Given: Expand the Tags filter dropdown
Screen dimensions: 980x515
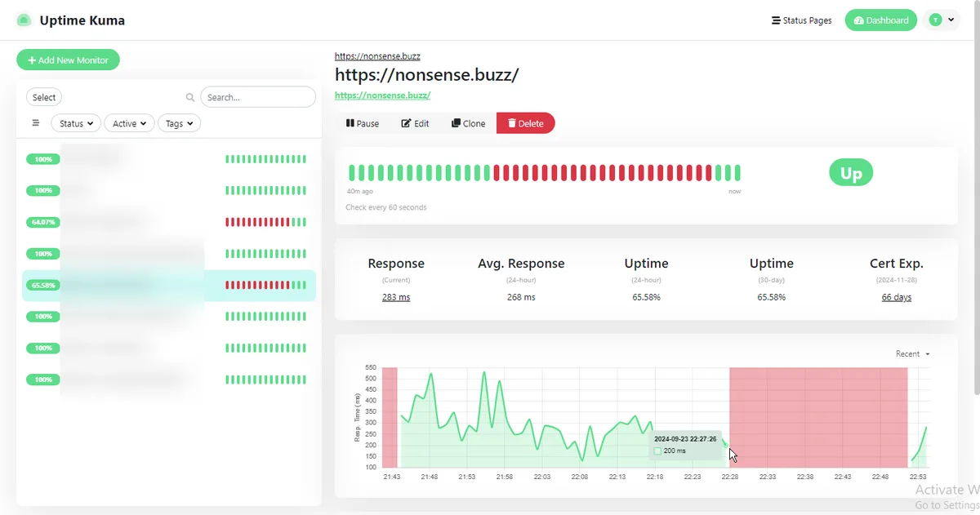Looking at the screenshot, I should [x=179, y=123].
